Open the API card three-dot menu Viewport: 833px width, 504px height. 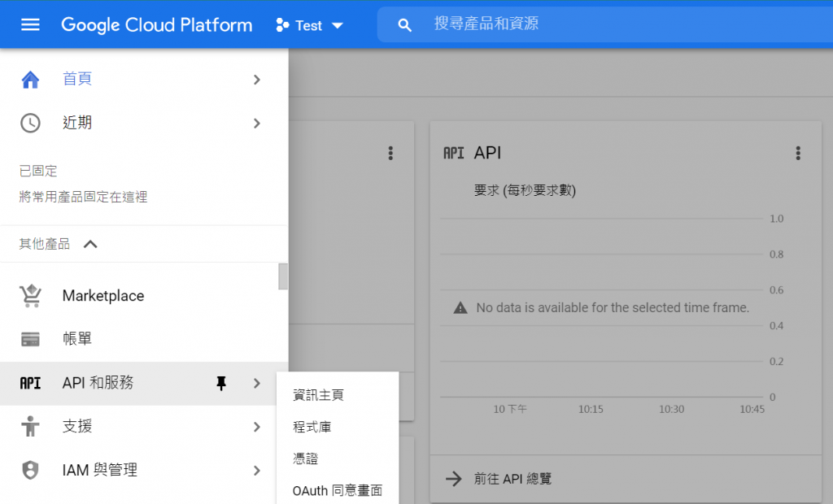(x=798, y=154)
